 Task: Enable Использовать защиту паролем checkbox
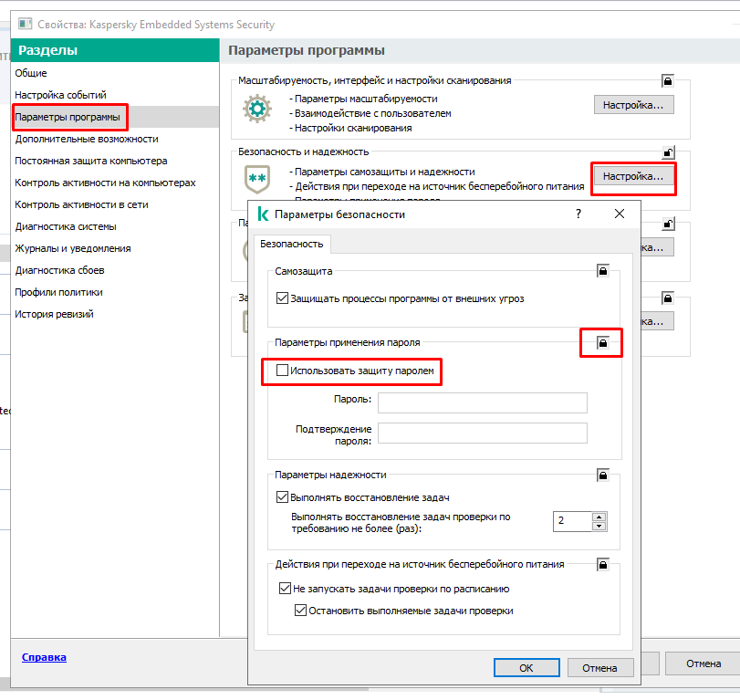pos(282,371)
